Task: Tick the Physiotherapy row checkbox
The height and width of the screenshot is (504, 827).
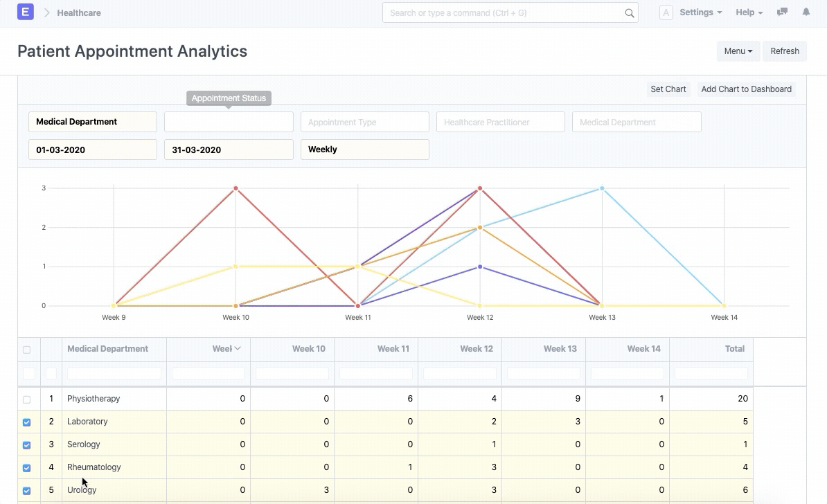Action: tap(27, 399)
